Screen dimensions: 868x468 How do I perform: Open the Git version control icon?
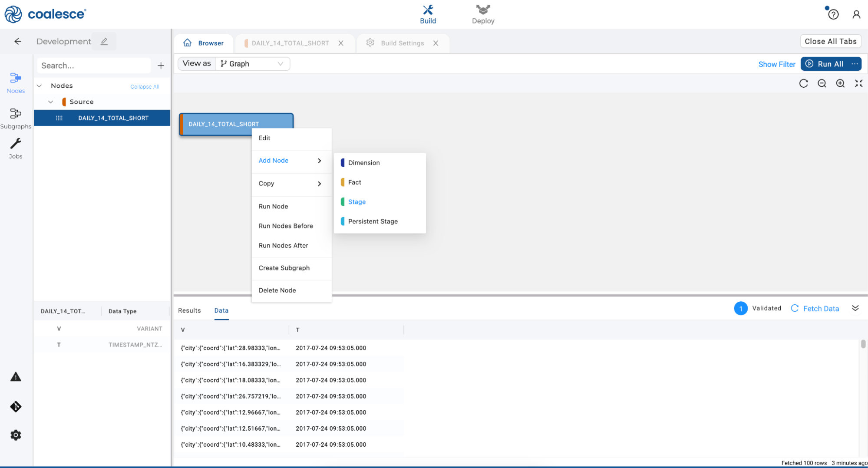pos(16,407)
